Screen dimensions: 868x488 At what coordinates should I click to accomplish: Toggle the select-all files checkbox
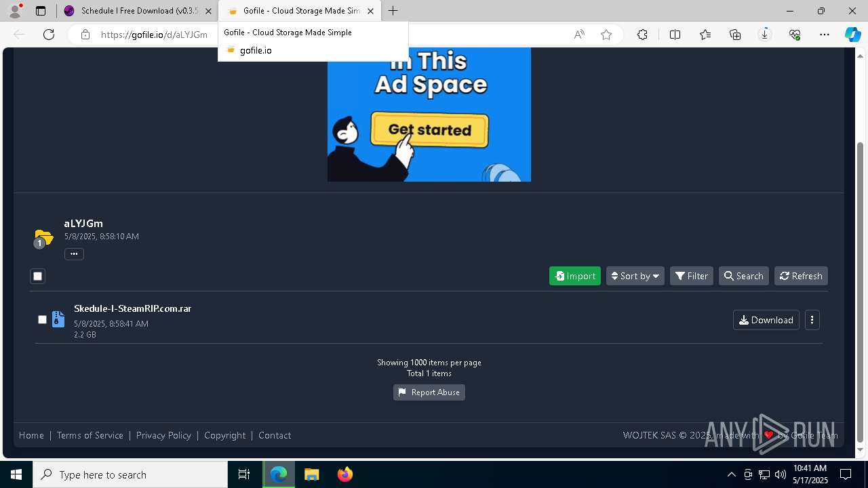coord(38,276)
